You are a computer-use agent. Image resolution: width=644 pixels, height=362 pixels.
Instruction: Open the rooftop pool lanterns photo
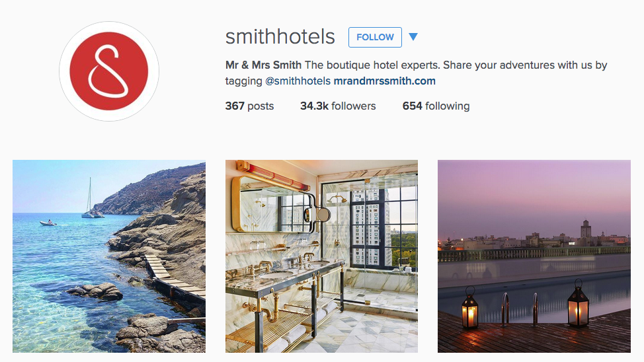534,256
